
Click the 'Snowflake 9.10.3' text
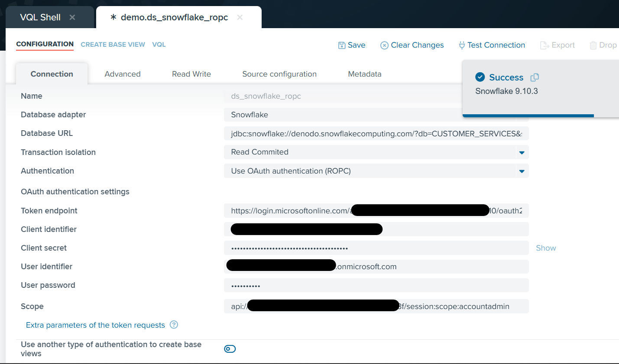[506, 91]
